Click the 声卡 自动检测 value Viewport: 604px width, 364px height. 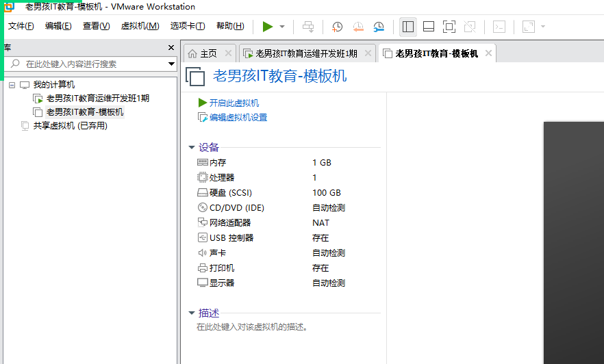329,252
